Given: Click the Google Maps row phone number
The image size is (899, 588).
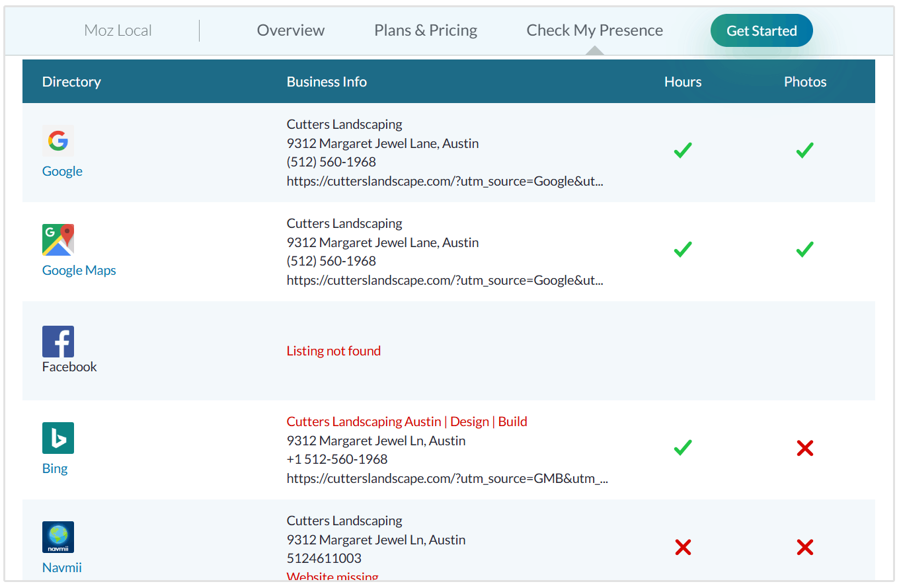Looking at the screenshot, I should tap(331, 261).
